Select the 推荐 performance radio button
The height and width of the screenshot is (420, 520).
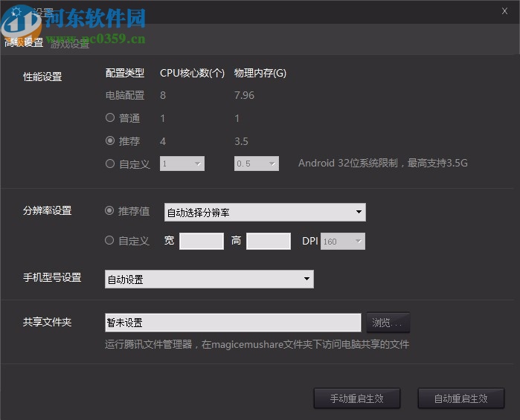tap(110, 141)
